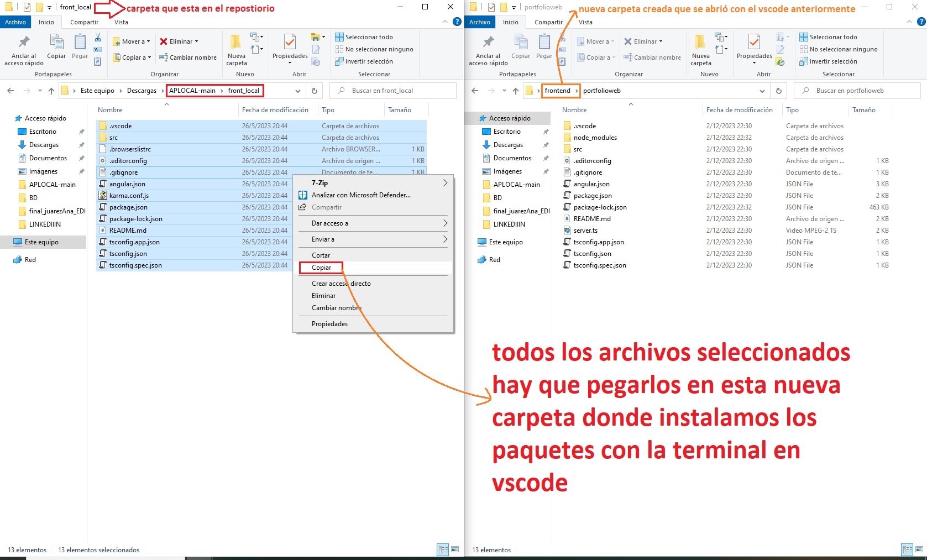
Task: Click Seleccionar todo in front_local window
Action: (x=364, y=37)
